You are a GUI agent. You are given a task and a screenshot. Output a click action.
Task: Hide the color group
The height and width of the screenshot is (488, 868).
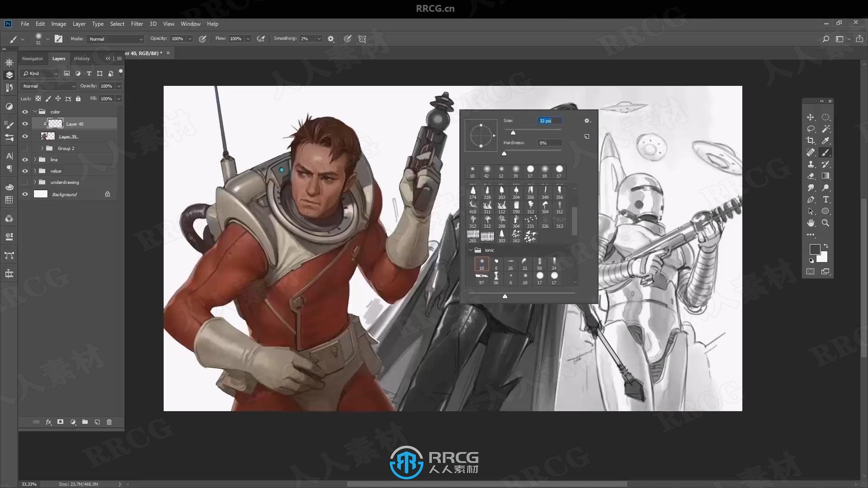(x=25, y=112)
